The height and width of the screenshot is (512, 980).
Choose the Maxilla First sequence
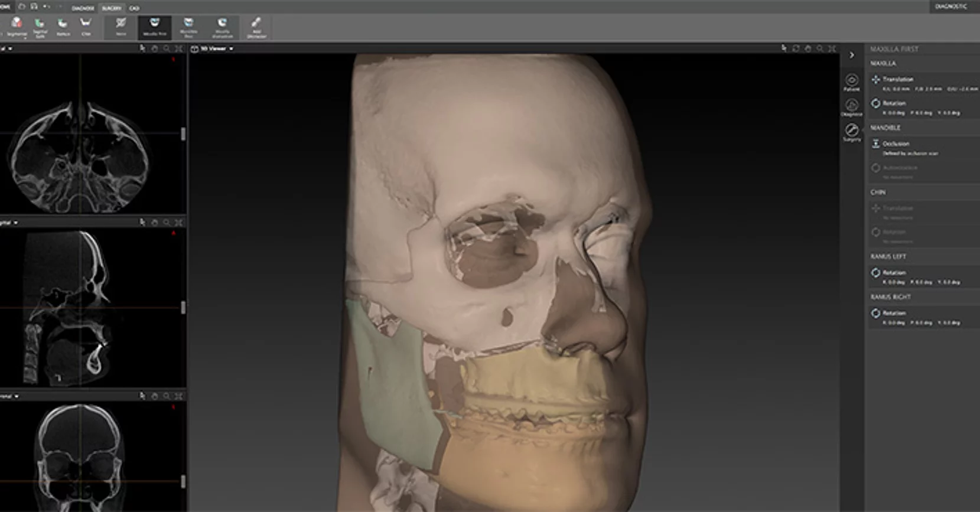(155, 27)
